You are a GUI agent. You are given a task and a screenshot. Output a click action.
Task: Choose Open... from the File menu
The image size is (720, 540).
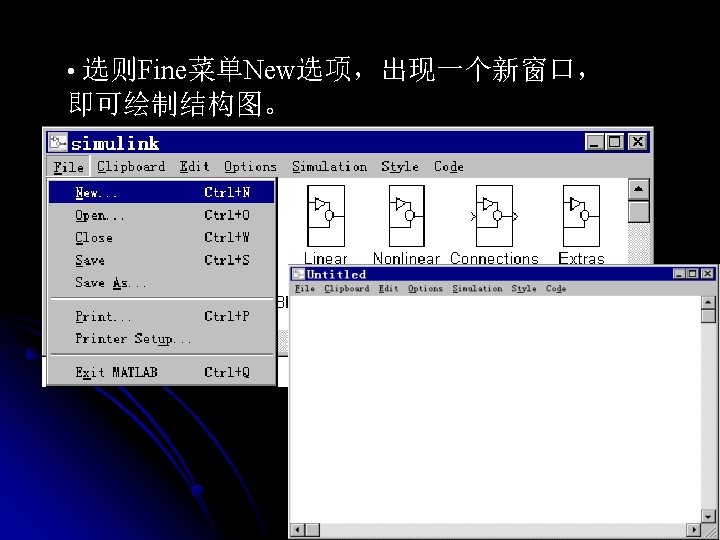click(162, 215)
